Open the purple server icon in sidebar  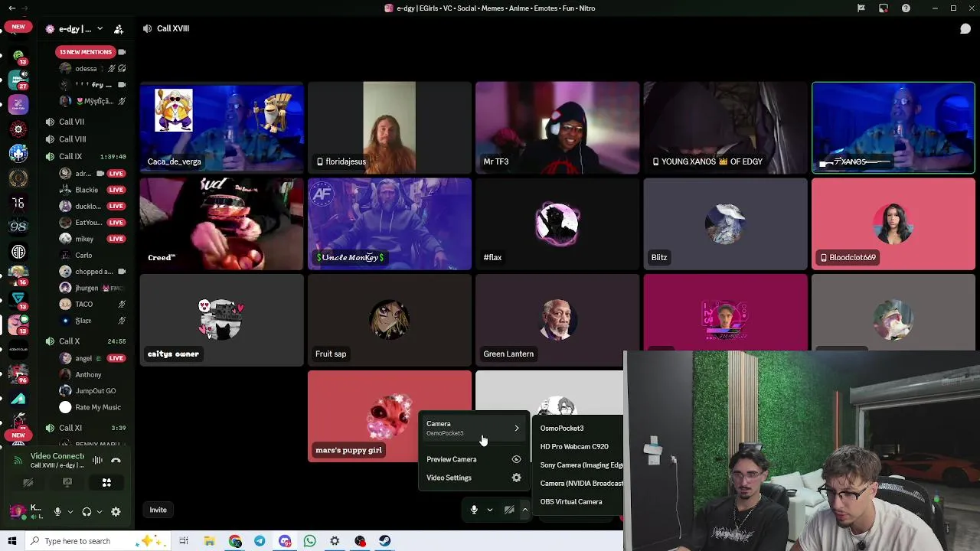click(18, 103)
